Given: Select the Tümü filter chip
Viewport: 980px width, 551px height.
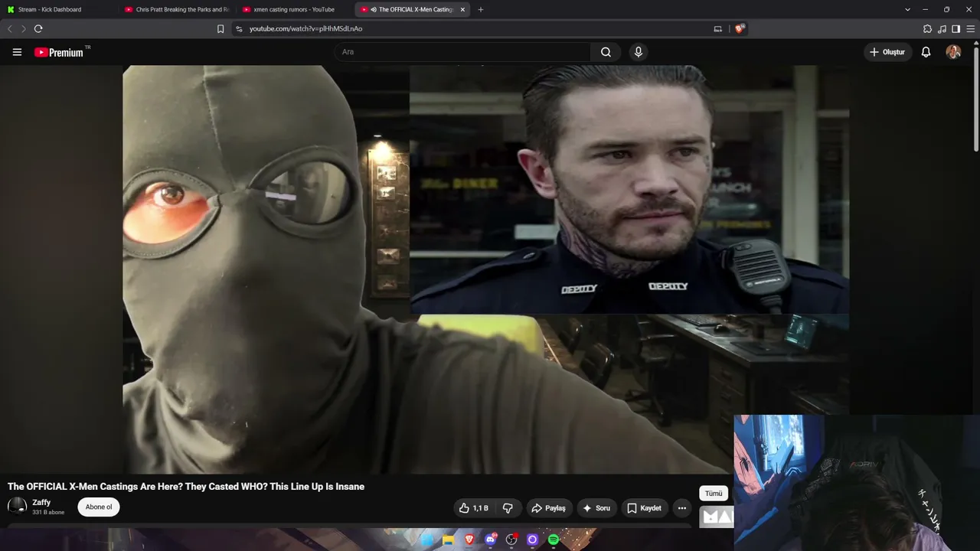Looking at the screenshot, I should pos(714,494).
